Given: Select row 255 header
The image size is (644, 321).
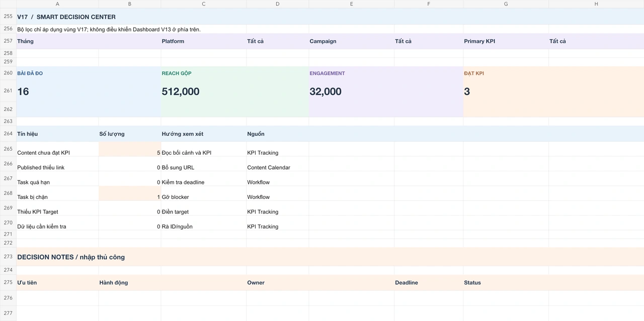Looking at the screenshot, I should point(8,17).
